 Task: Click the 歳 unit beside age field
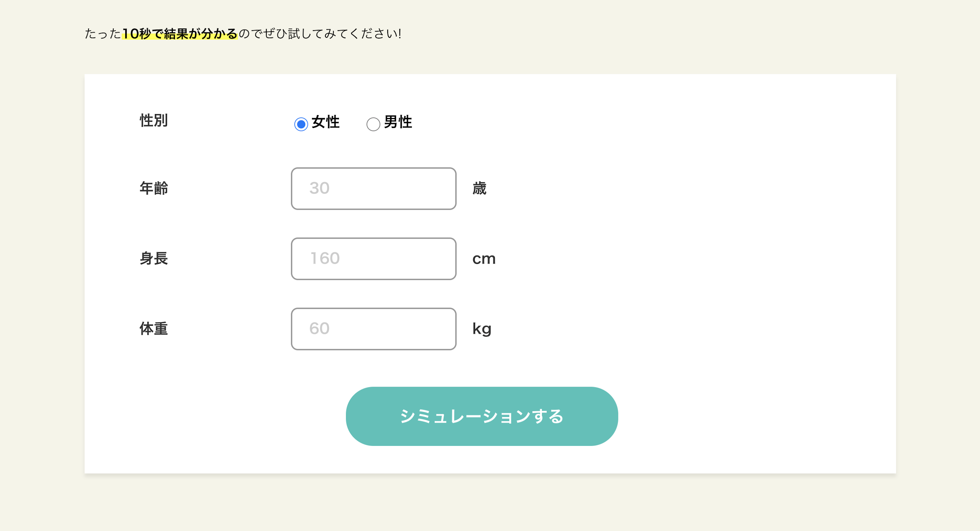(479, 188)
